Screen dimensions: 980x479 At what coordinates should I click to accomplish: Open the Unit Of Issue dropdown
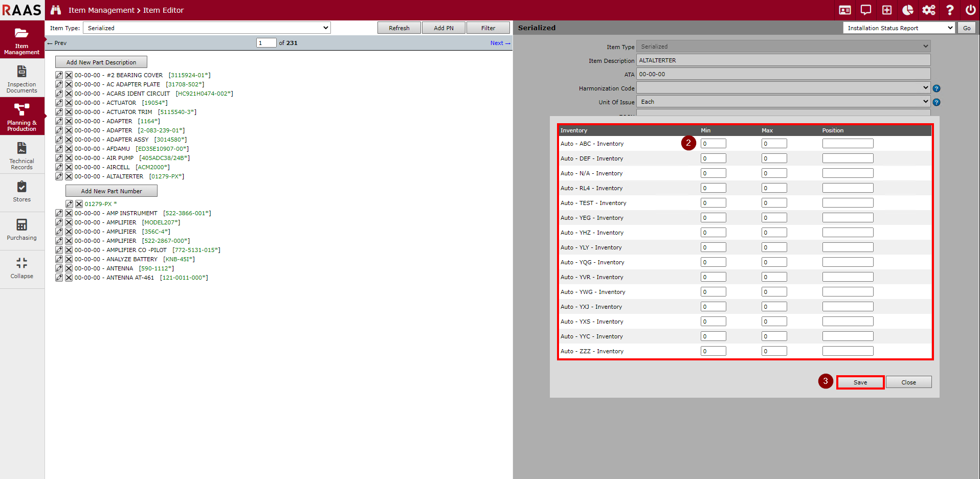(x=783, y=102)
